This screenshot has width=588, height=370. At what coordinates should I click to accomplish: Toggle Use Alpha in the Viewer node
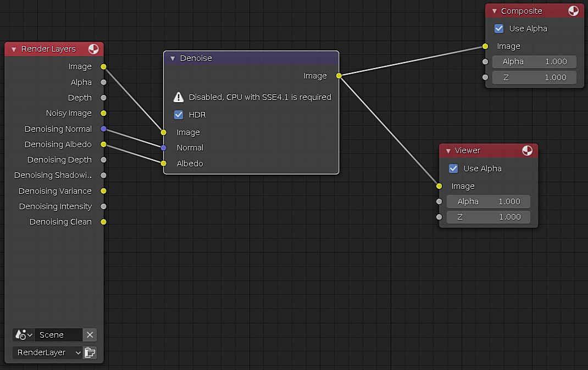[453, 169]
